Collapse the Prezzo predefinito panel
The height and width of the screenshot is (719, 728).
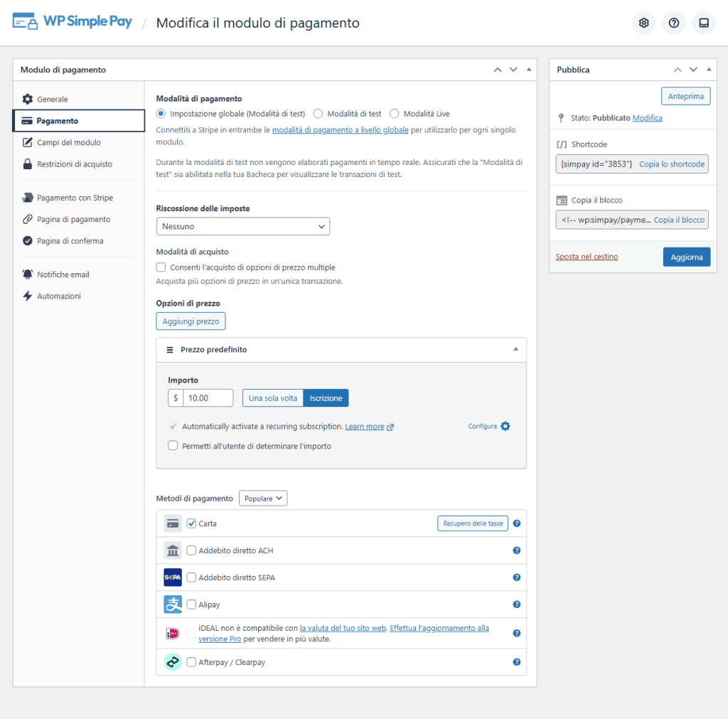(515, 349)
